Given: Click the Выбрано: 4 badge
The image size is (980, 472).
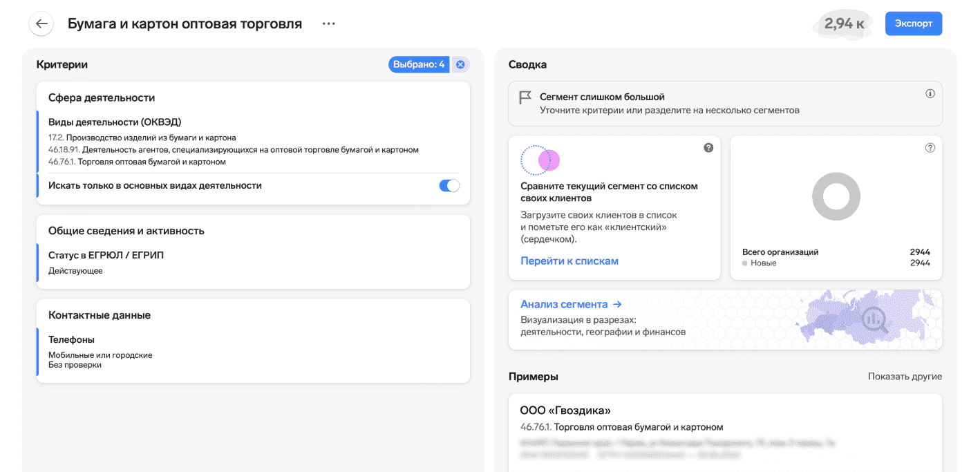Looking at the screenshot, I should 419,64.
